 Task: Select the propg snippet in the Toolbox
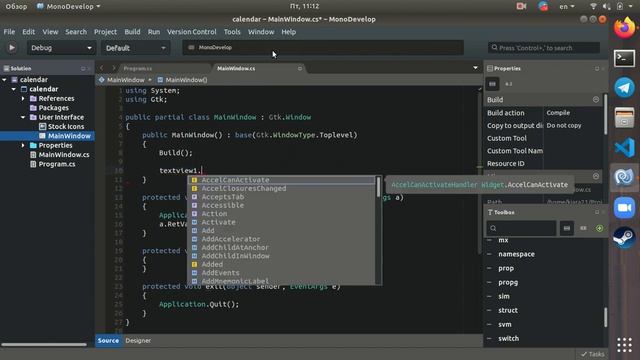(508, 282)
